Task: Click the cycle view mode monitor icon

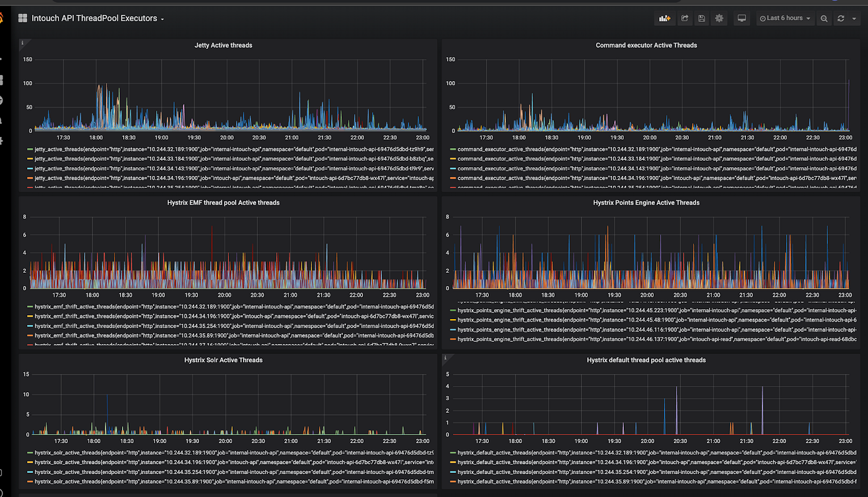Action: point(741,19)
